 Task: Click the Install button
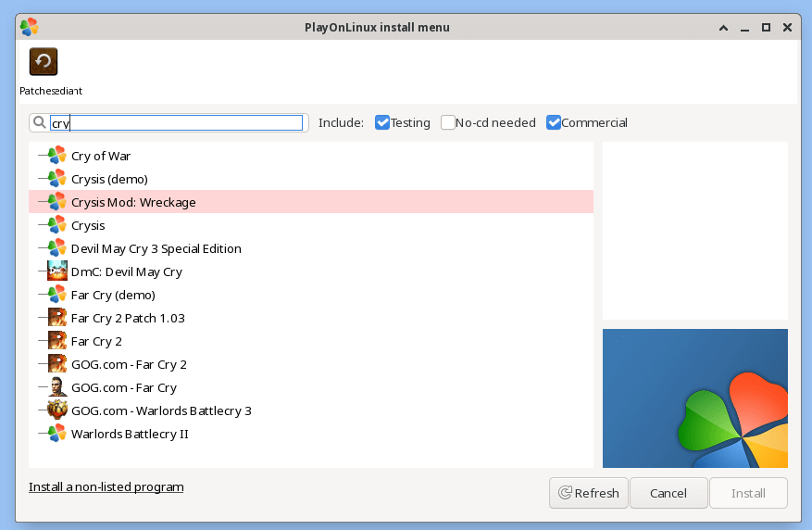(x=748, y=493)
